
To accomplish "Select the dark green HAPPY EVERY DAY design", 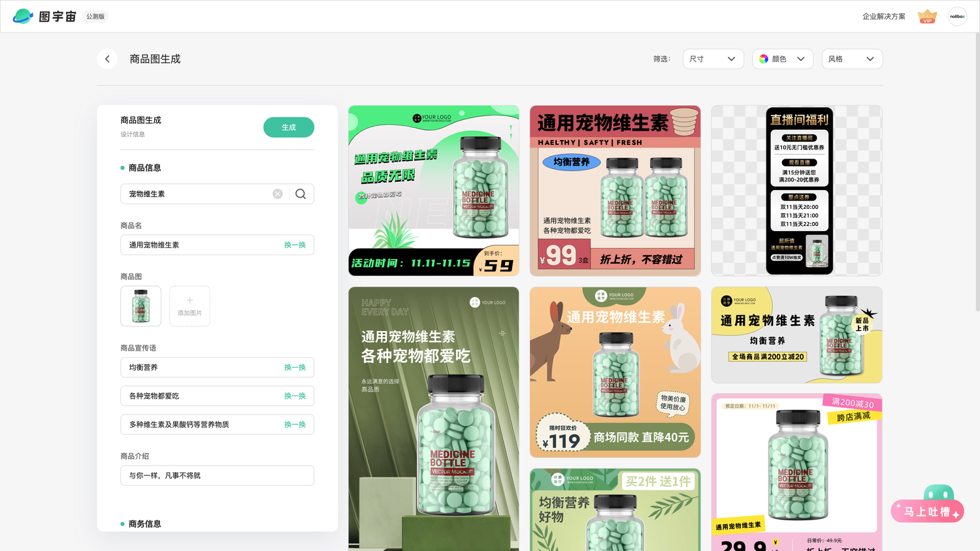I will coord(434,418).
